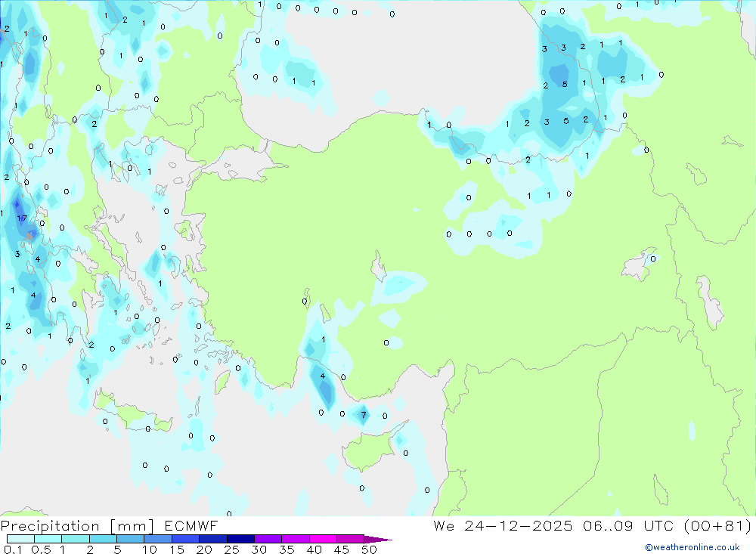This screenshot has height=554, width=756.
Task: Click the "40" legend scale label
Action: coord(314,549)
